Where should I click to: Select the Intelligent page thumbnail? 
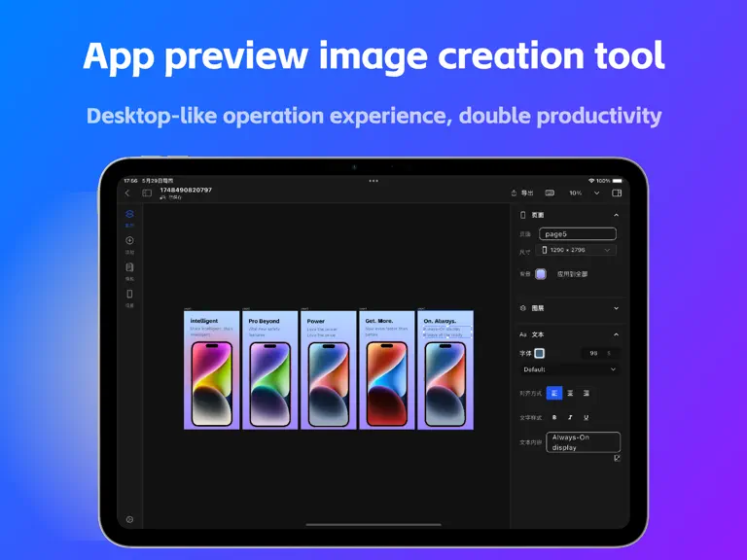(x=211, y=370)
